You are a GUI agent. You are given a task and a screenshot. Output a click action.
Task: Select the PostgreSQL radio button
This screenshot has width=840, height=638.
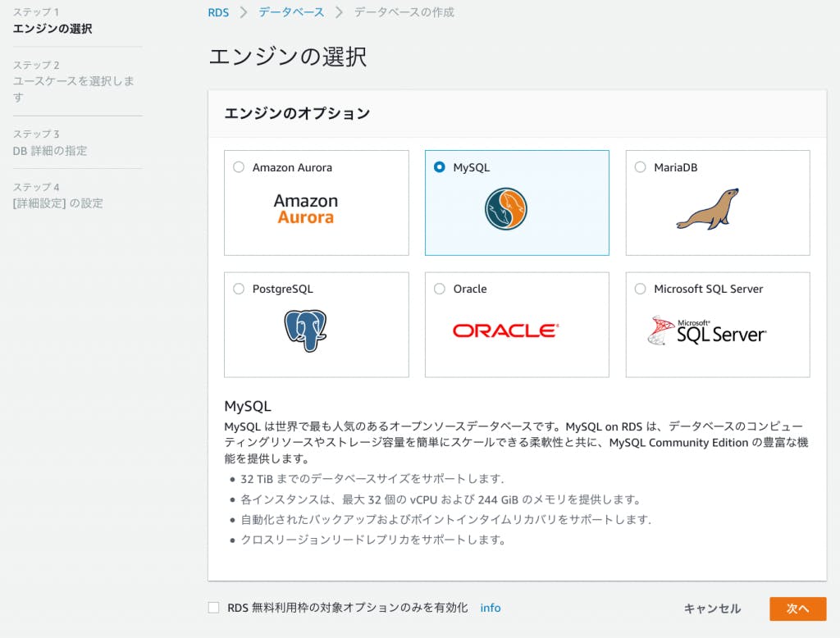239,289
